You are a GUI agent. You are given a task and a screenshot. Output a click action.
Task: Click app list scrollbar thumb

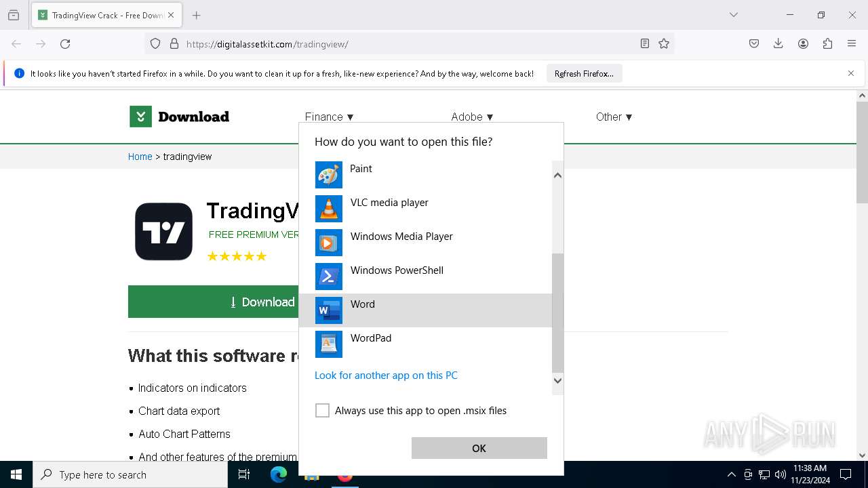(x=558, y=313)
